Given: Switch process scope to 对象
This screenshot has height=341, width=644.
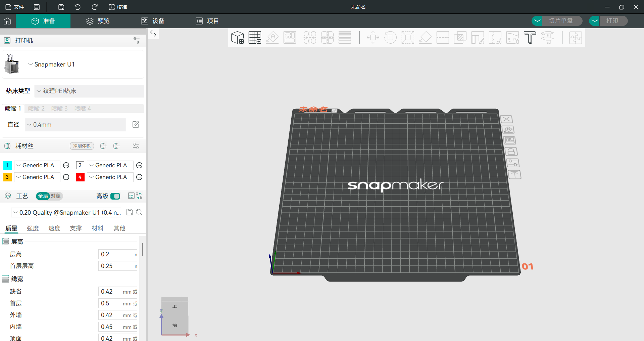Looking at the screenshot, I should click(56, 196).
